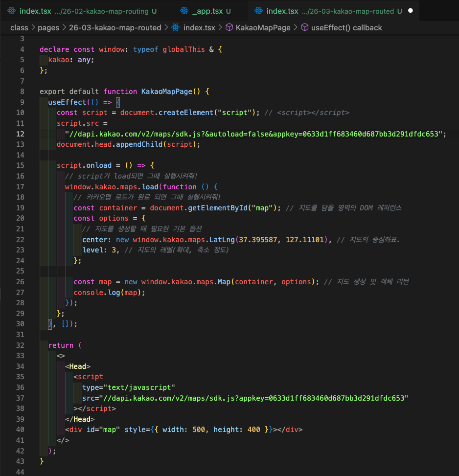Click 'LatLng' on line 22
This screenshot has width=459, height=476.
click(222, 240)
